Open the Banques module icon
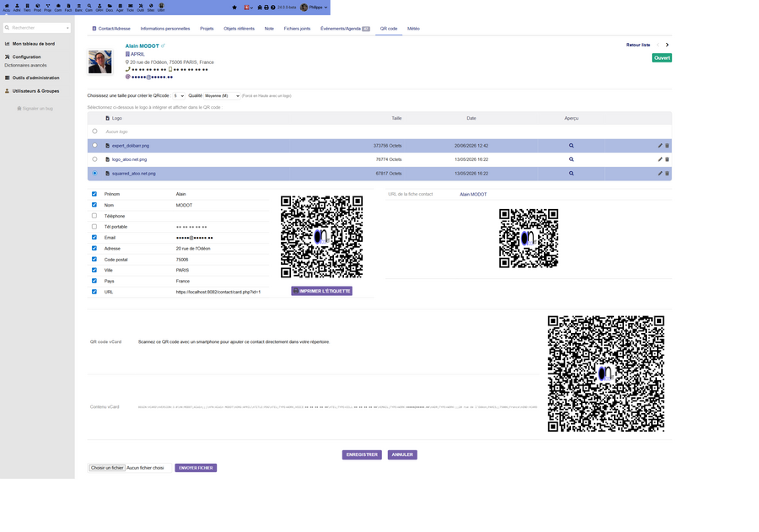This screenshot has height=532, width=759. click(x=78, y=8)
